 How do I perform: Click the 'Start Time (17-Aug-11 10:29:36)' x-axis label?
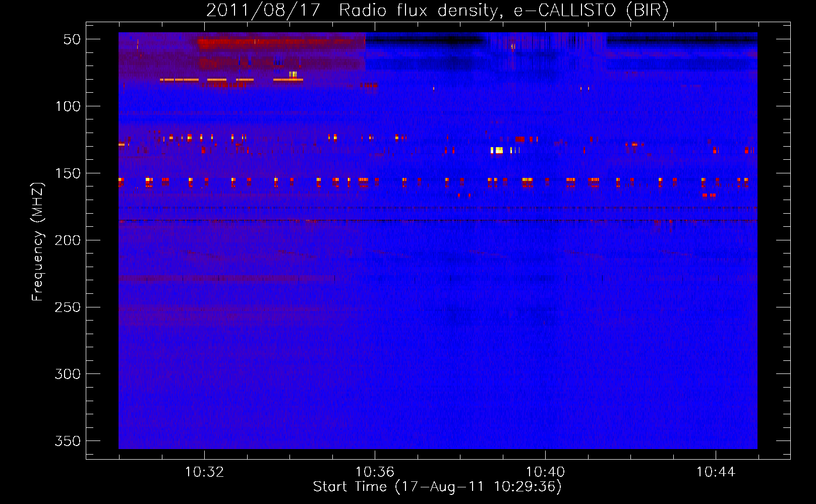(437, 487)
